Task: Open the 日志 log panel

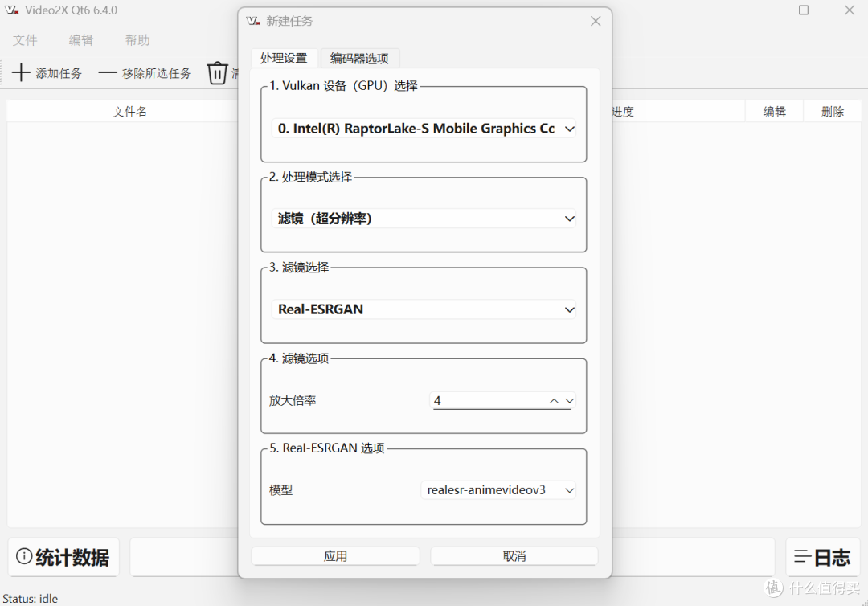Action: click(x=823, y=557)
